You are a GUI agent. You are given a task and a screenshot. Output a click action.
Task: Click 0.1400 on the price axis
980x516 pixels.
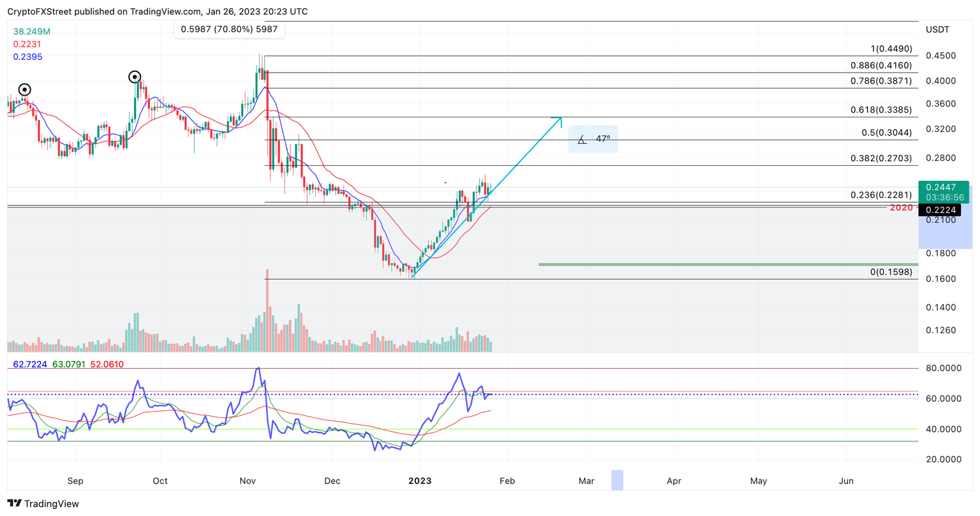click(941, 307)
